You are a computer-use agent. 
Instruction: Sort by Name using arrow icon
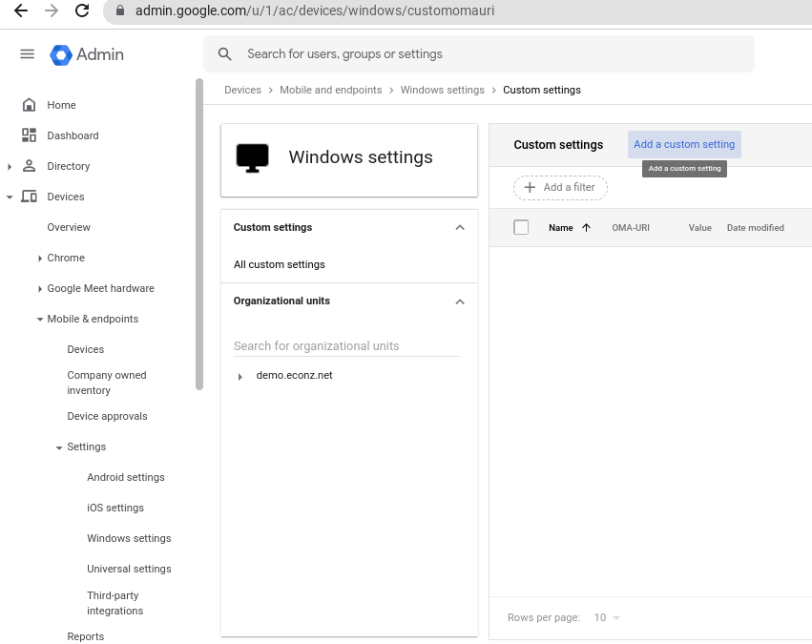[x=586, y=228]
